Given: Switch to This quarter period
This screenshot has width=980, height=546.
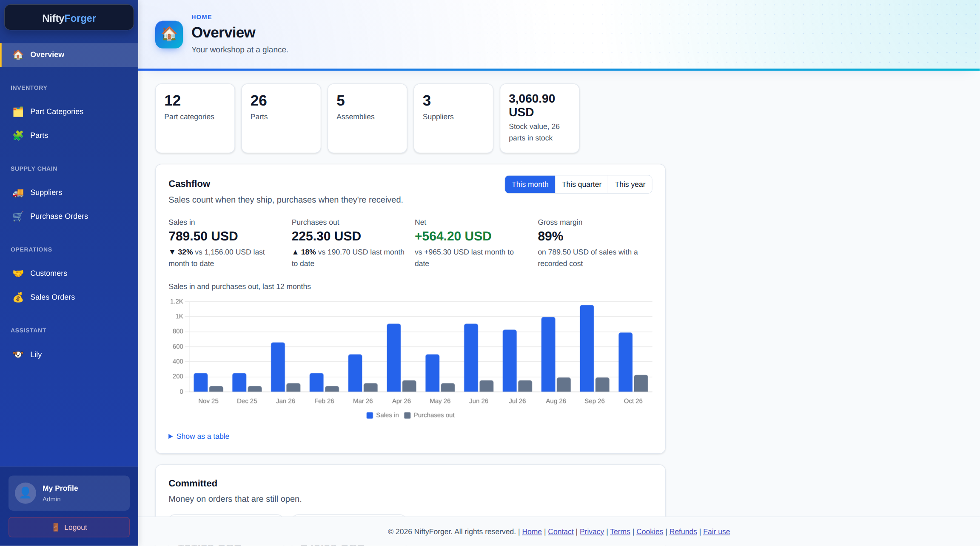Looking at the screenshot, I should pos(581,184).
